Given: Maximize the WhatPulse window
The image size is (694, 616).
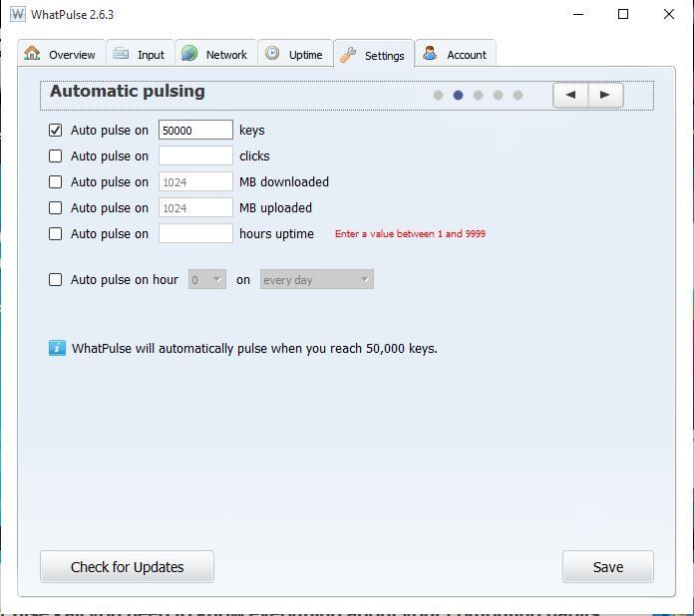Looking at the screenshot, I should click(623, 14).
